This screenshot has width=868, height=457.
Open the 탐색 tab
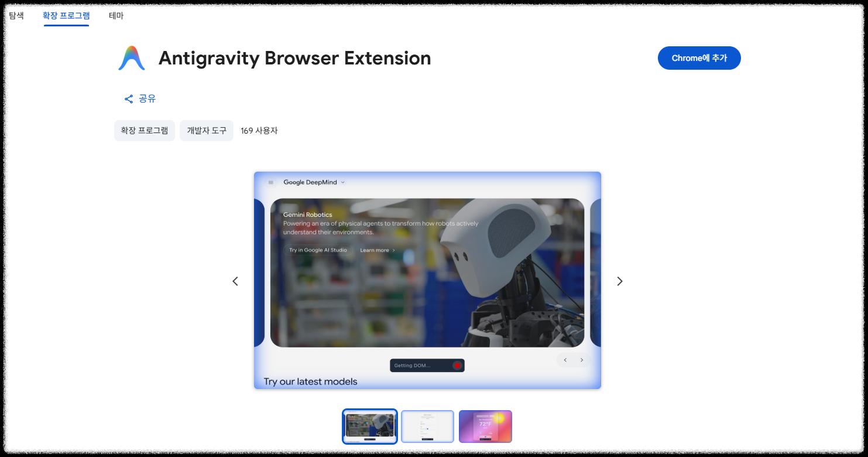16,16
